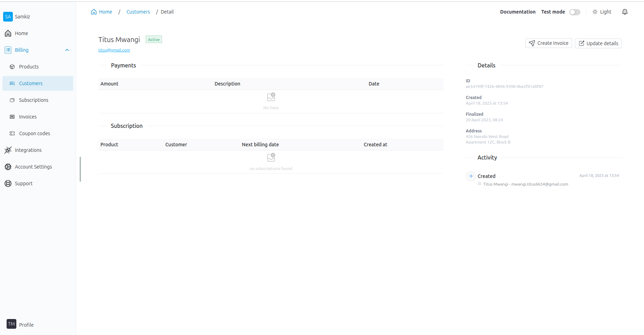Click the plus icon beside Created activity
The height and width of the screenshot is (335, 644).
(x=471, y=176)
